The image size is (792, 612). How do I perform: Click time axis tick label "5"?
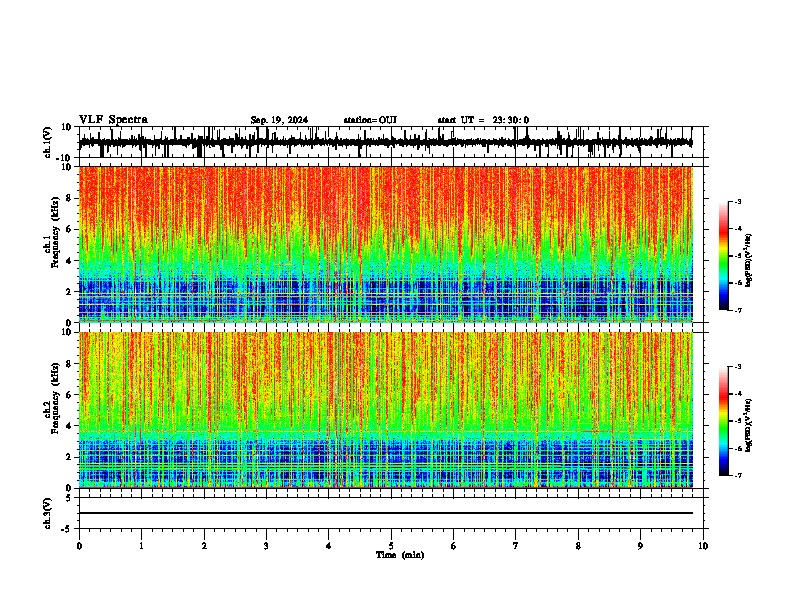(391, 546)
